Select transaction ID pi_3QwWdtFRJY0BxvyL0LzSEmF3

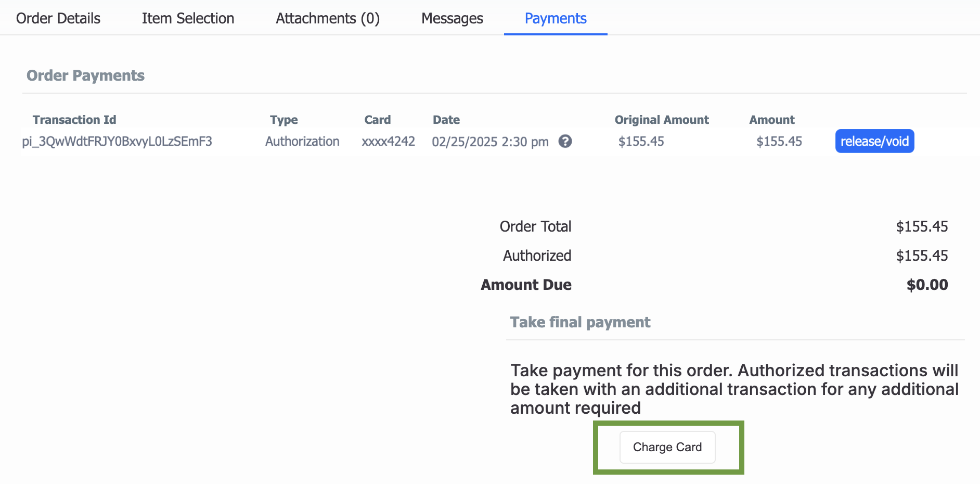tap(117, 142)
